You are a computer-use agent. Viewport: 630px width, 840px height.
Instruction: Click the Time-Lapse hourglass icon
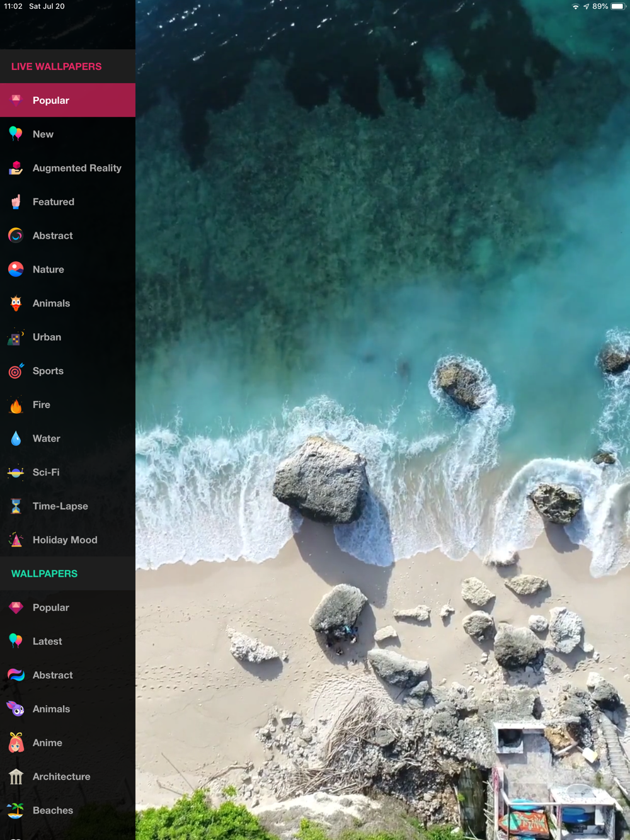[x=16, y=506]
